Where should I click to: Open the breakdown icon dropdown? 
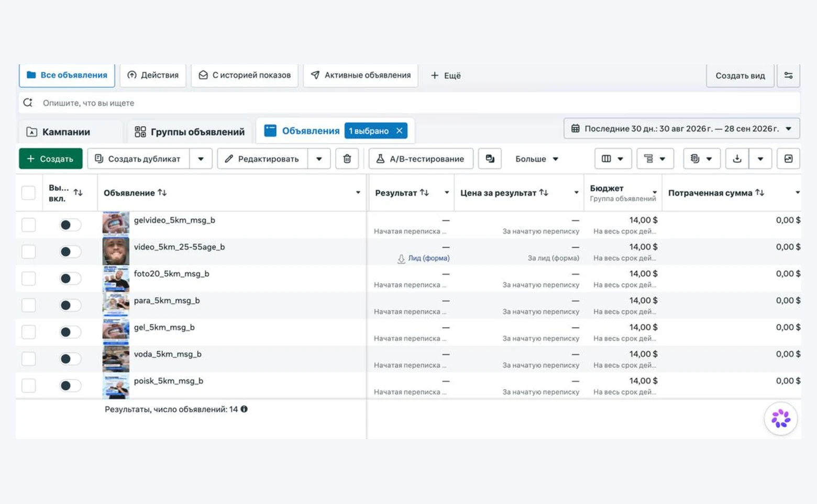(655, 159)
